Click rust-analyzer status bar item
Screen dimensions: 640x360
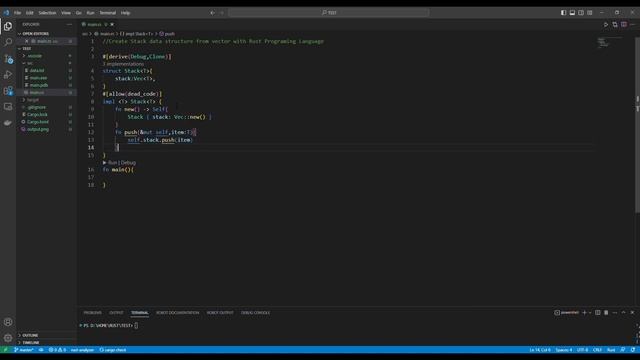tap(82, 350)
